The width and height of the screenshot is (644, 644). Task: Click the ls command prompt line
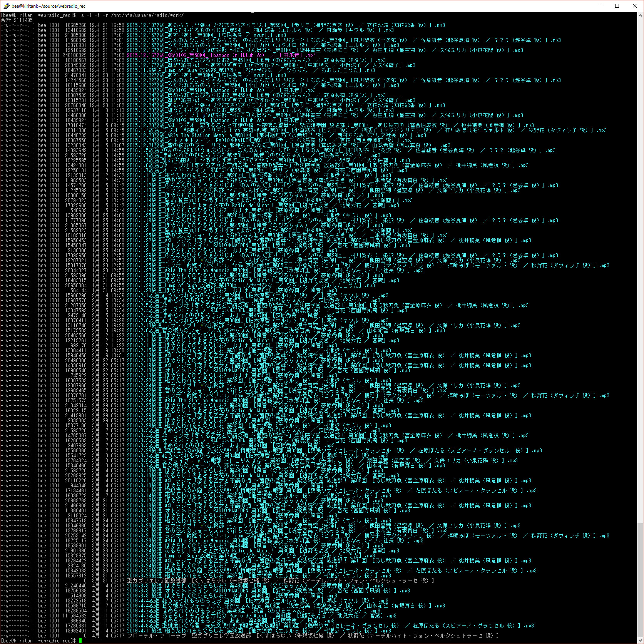pos(92,15)
